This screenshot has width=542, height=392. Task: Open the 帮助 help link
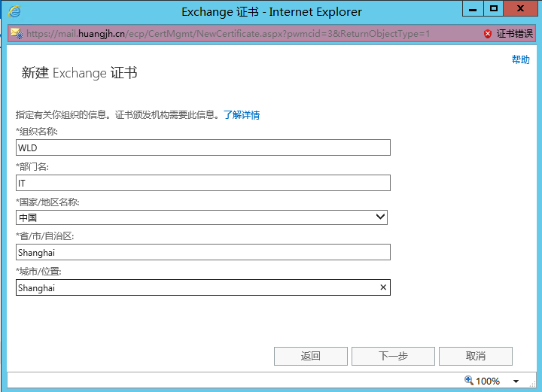pos(521,59)
